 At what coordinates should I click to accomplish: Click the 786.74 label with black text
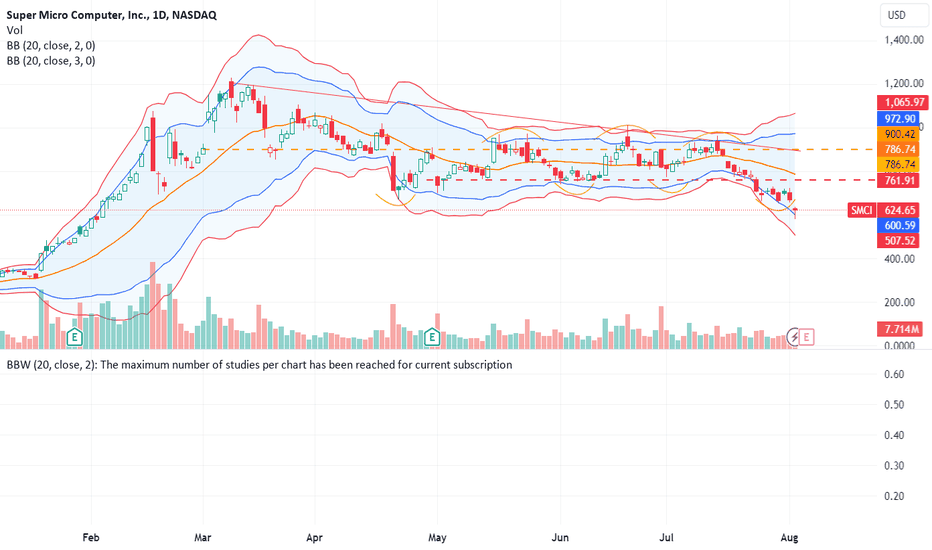[900, 165]
